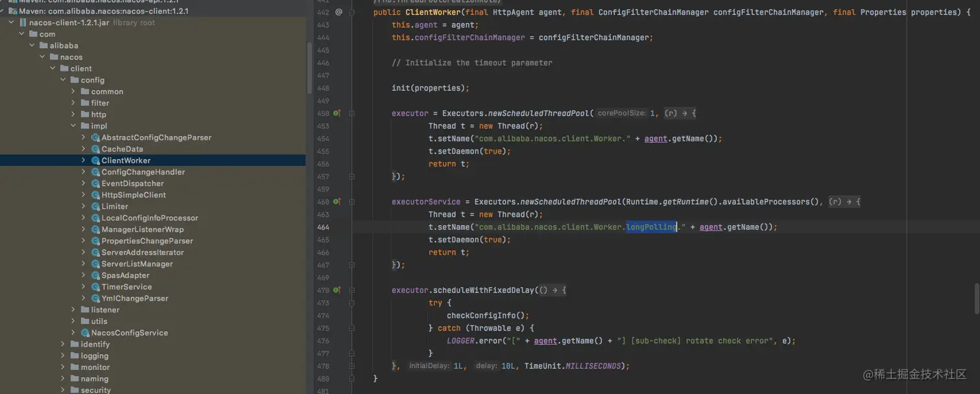Image resolution: width=980 pixels, height=394 pixels.
Task: Click the gutter marker icon on line 450
Action: [337, 113]
